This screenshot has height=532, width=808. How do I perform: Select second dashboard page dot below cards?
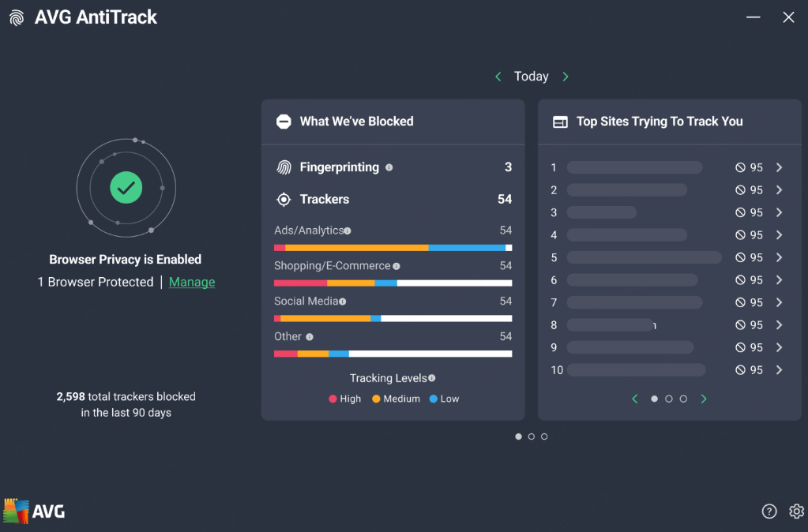pos(532,436)
